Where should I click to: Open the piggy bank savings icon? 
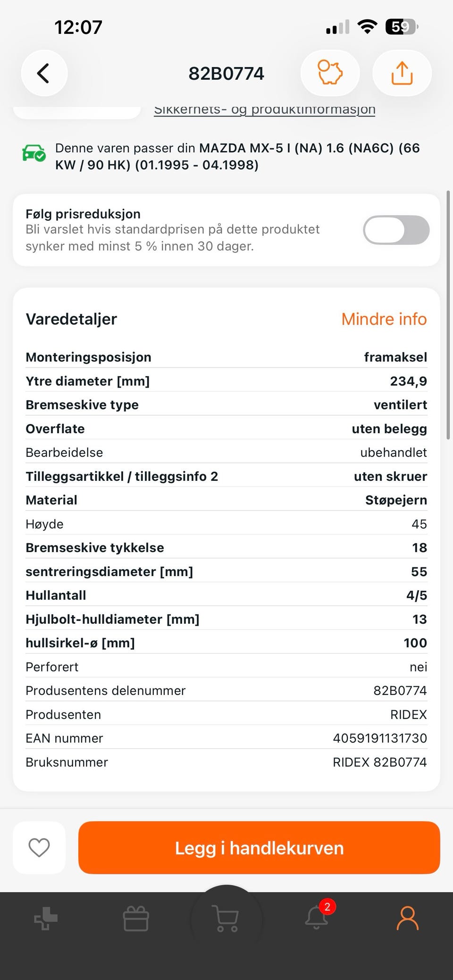(x=330, y=73)
